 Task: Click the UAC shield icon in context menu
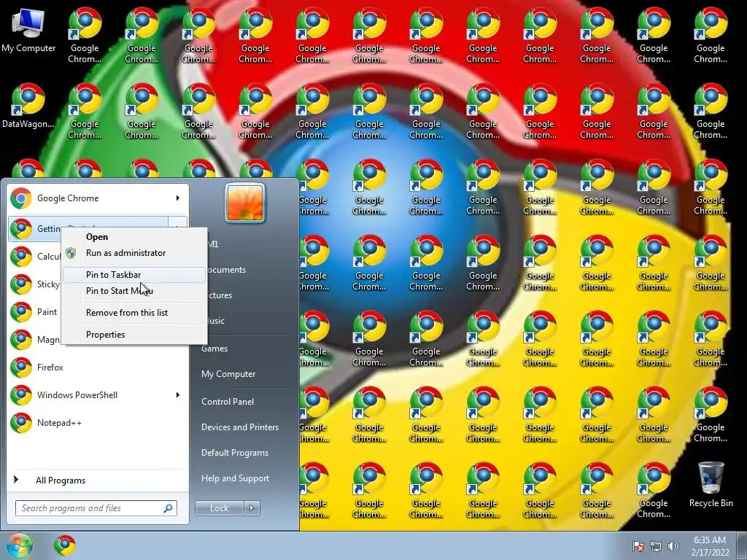pyautogui.click(x=71, y=253)
